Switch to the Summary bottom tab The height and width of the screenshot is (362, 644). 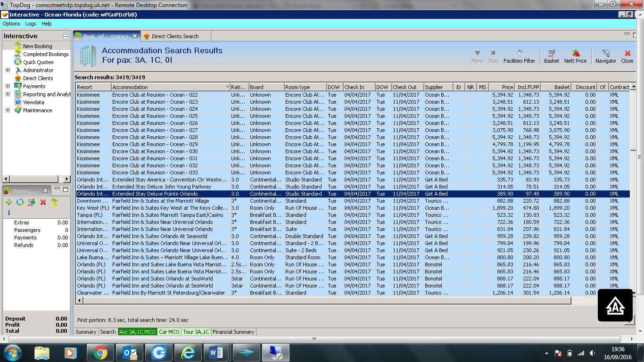pyautogui.click(x=86, y=332)
